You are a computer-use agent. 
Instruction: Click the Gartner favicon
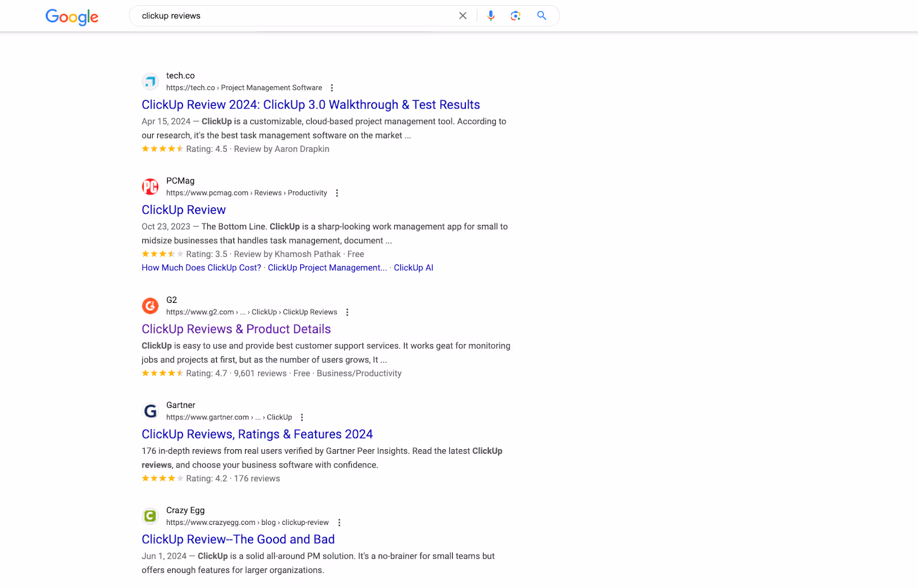pos(150,411)
